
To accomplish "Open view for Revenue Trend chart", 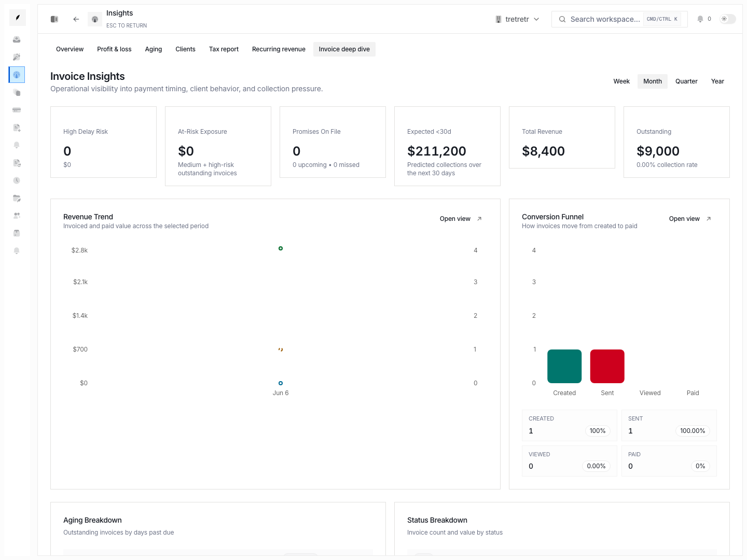I will 461,219.
